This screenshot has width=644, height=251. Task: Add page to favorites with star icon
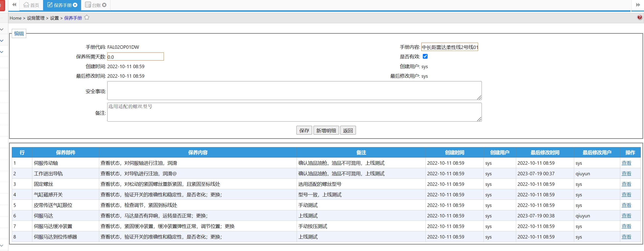click(x=87, y=17)
